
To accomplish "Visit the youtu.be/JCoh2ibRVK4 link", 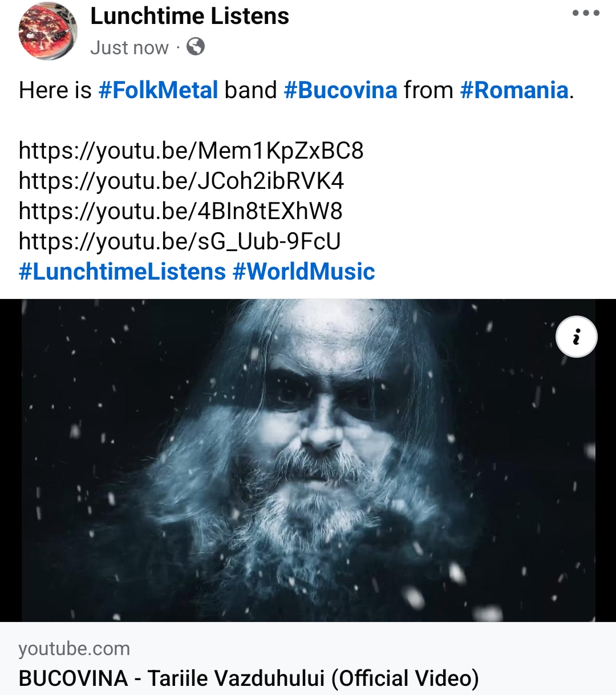I will pyautogui.click(x=181, y=181).
